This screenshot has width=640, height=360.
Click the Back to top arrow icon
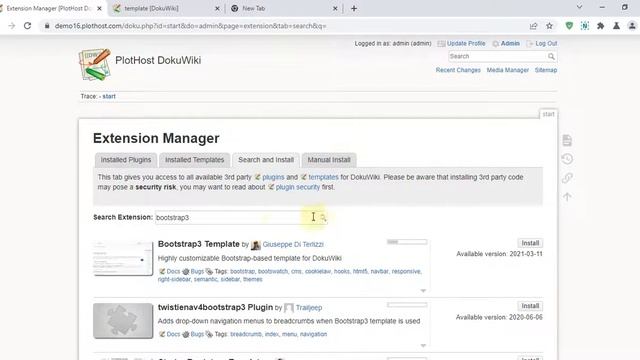pos(567,197)
